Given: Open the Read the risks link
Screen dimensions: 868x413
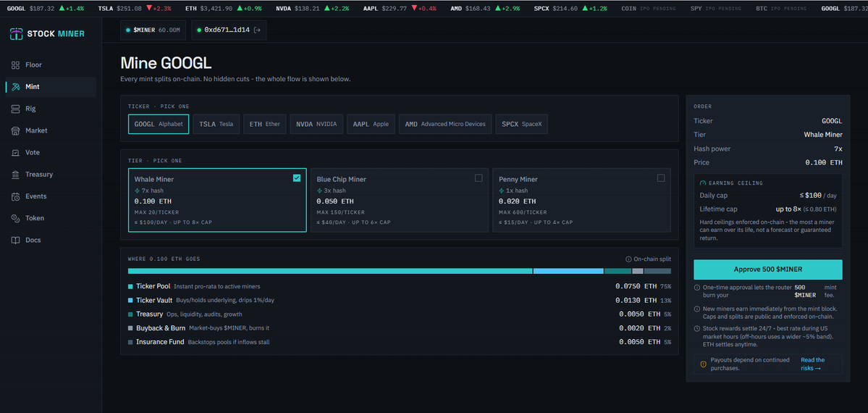Looking at the screenshot, I should 813,364.
